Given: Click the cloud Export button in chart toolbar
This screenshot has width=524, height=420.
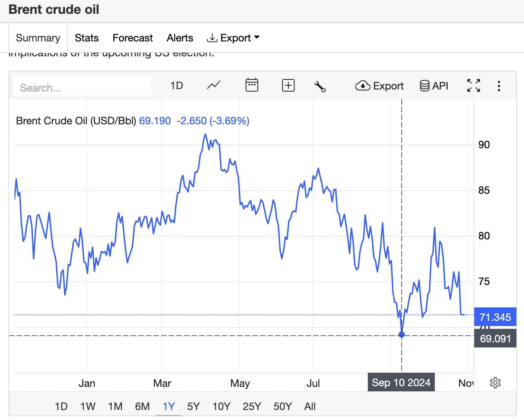Looking at the screenshot, I should coord(379,86).
